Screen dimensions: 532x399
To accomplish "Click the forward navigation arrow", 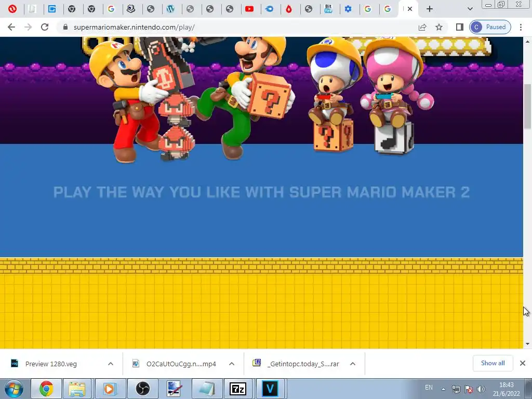I will click(28, 27).
